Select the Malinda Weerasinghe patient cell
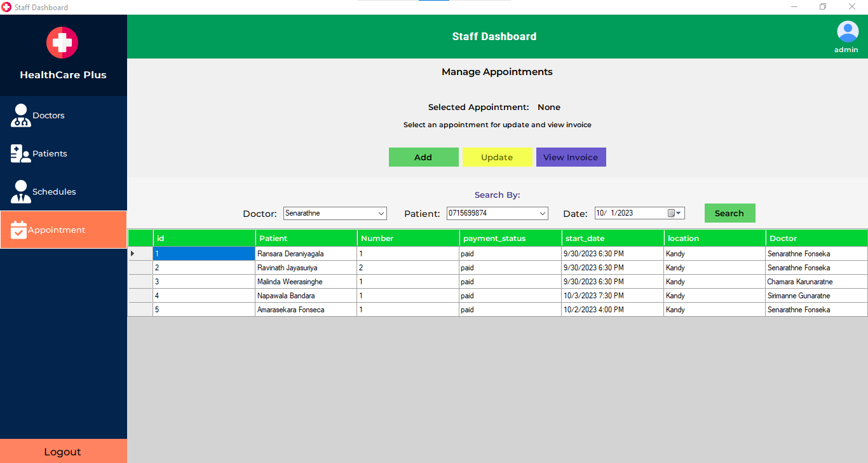The image size is (868, 463). pos(306,282)
